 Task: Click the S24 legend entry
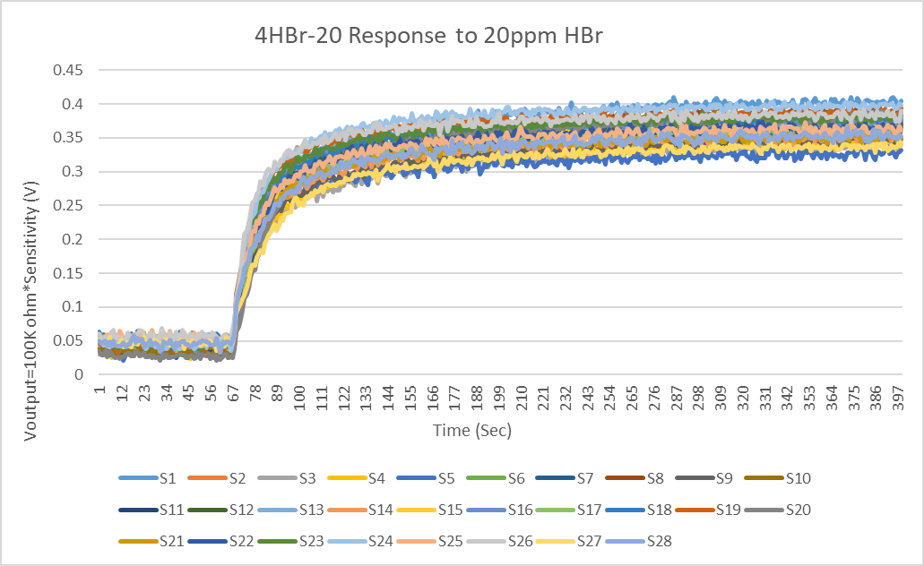[383, 542]
